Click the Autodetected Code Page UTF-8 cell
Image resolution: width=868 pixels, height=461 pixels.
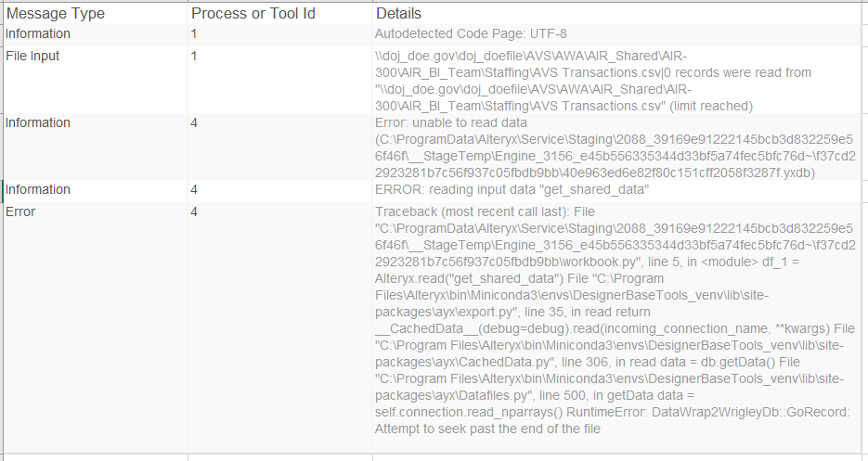471,34
